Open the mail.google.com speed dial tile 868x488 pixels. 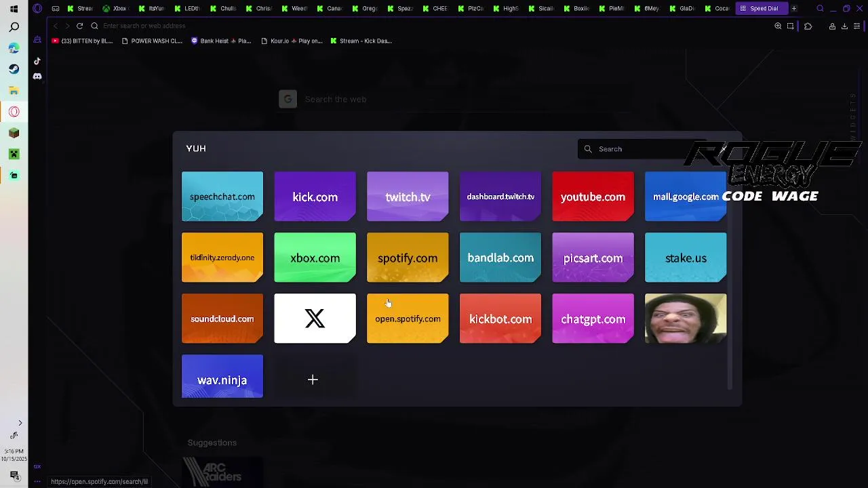[686, 197]
